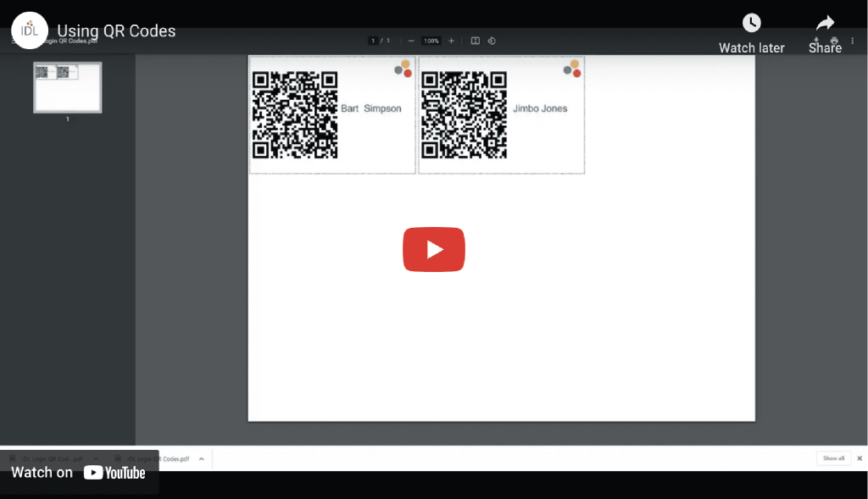
Task: Select the 100% zoom level display
Action: click(431, 40)
